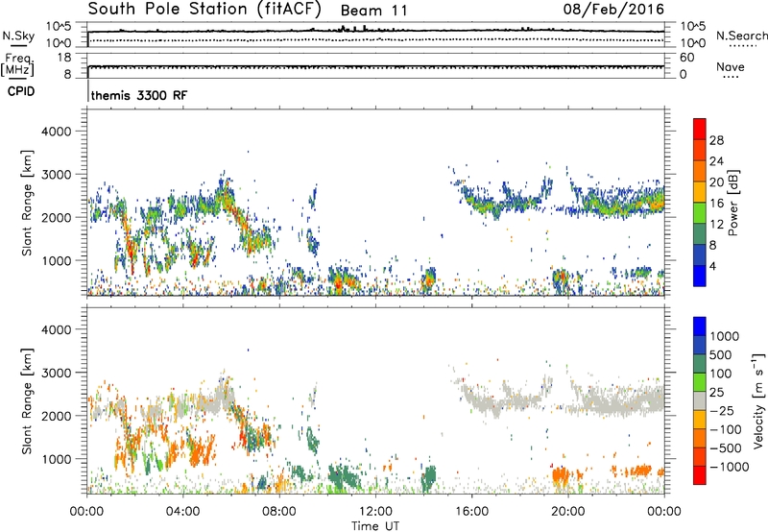The height and width of the screenshot is (532, 768).
Task: Click the '−500' label on Velocity colorbar
Action: (x=726, y=448)
